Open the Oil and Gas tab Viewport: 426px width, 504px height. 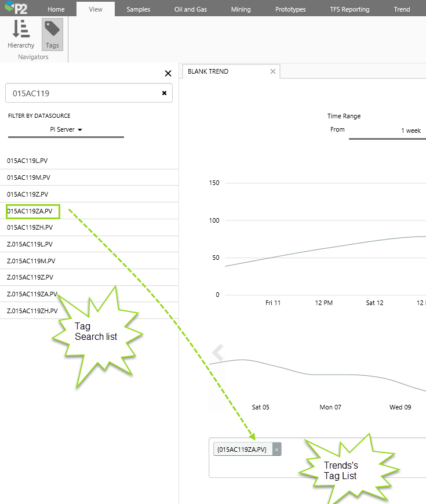point(191,9)
